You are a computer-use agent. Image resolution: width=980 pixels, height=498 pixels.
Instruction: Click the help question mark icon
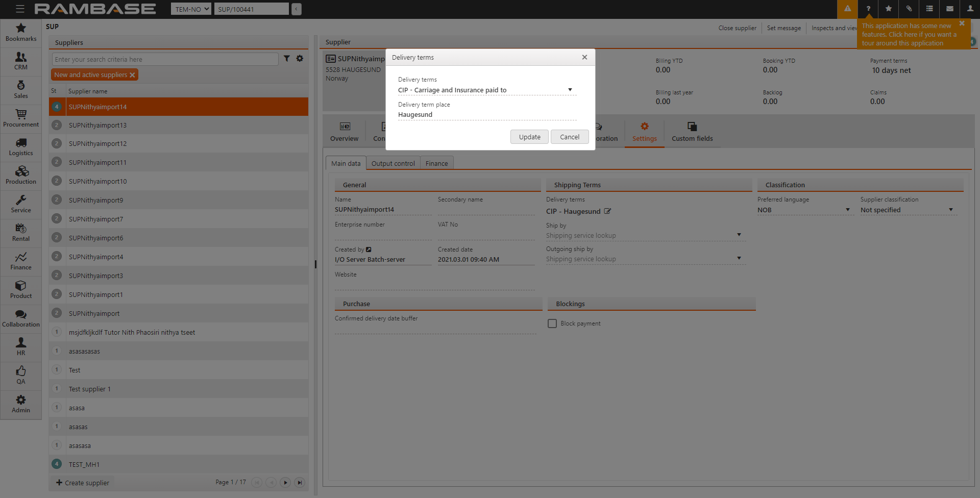point(868,9)
